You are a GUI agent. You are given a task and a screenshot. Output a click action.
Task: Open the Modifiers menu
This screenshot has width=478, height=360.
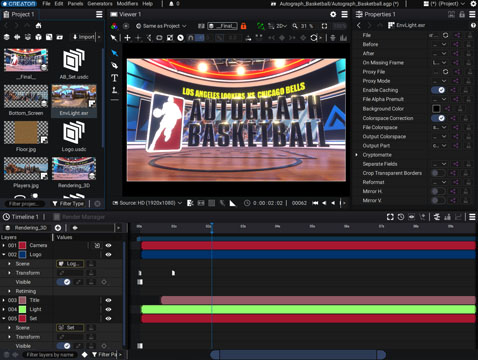[x=127, y=4]
